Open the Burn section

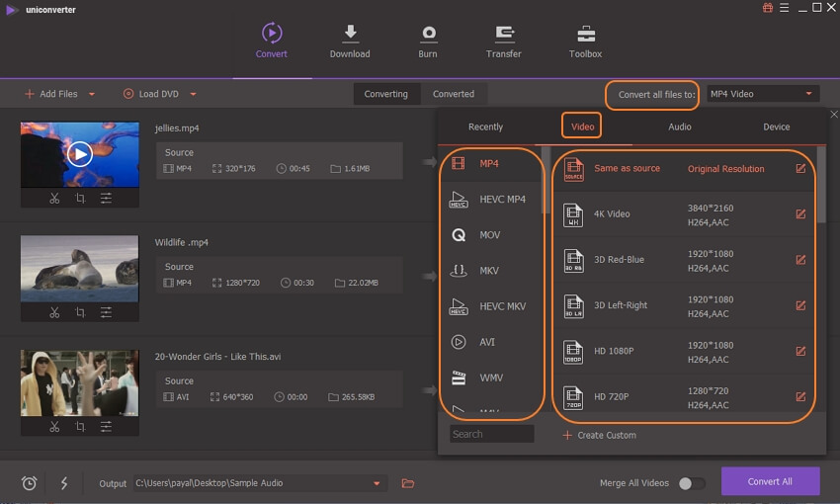click(428, 41)
